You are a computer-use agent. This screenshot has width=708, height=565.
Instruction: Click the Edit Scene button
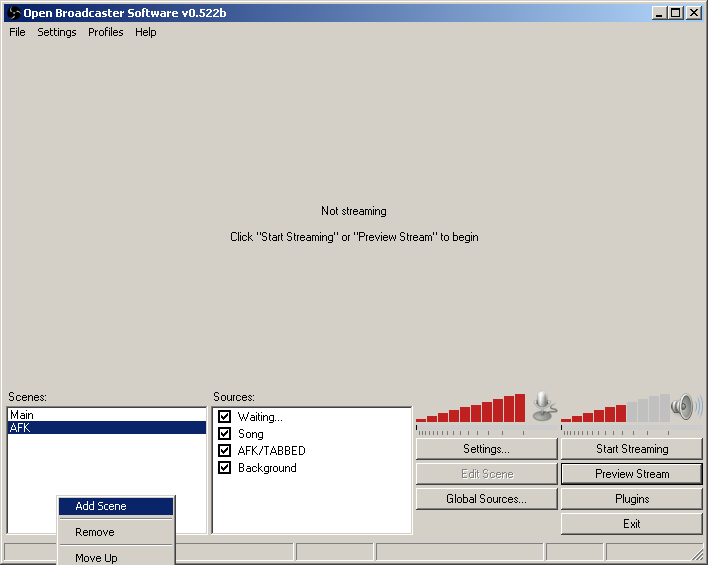[486, 474]
